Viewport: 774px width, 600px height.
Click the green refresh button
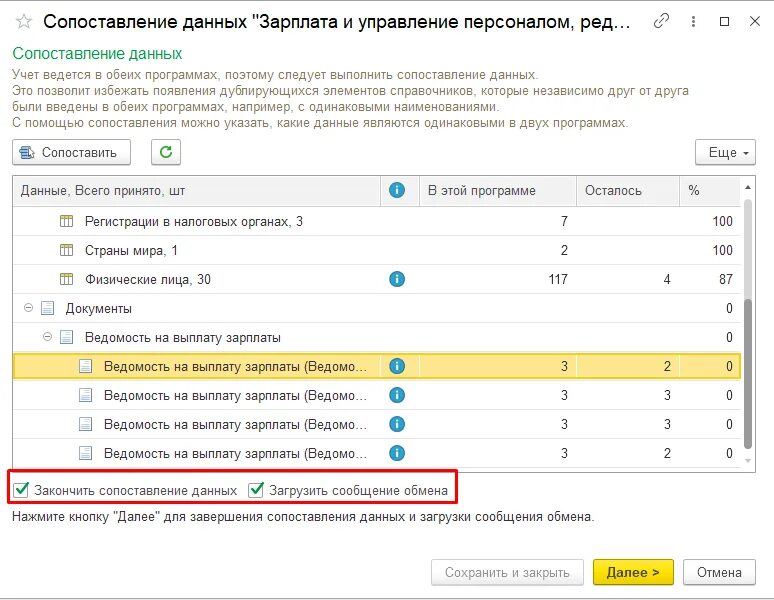tap(166, 152)
